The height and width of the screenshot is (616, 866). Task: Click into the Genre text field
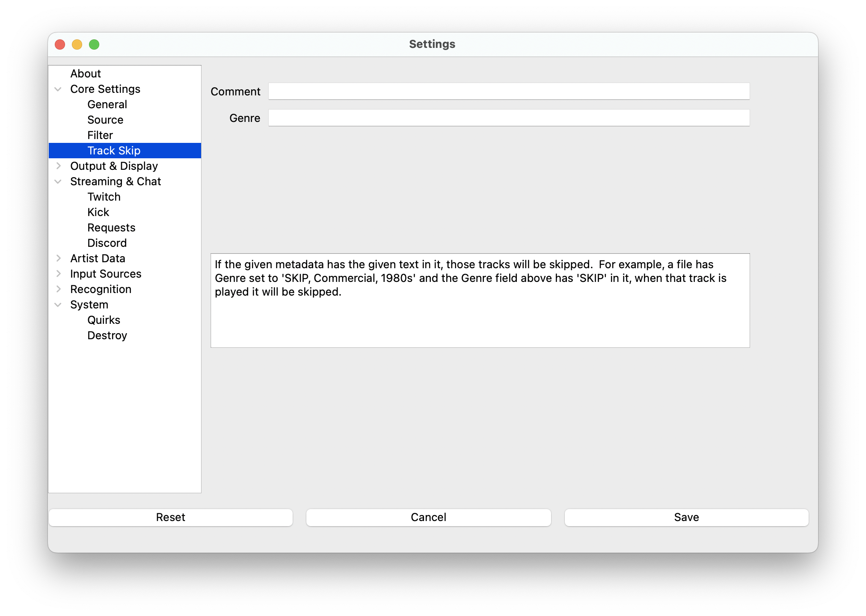[x=508, y=118]
